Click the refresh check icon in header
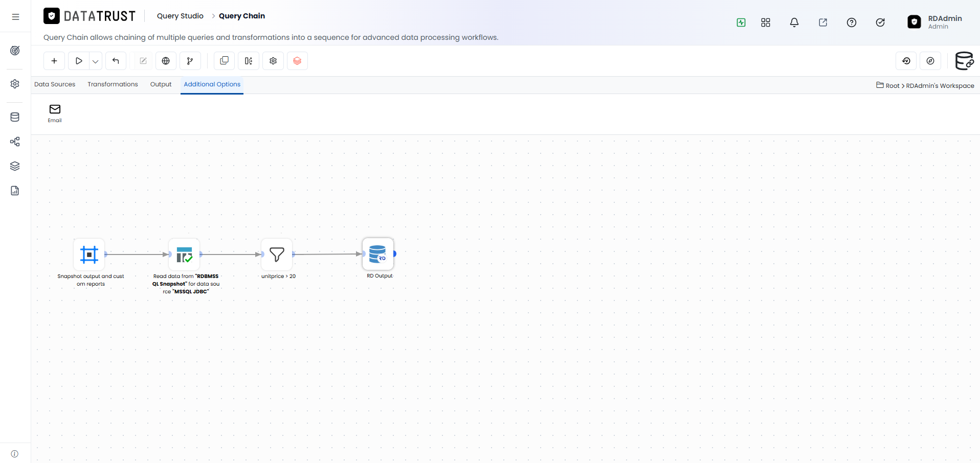Viewport: 980px width, 463px height. [x=880, y=22]
